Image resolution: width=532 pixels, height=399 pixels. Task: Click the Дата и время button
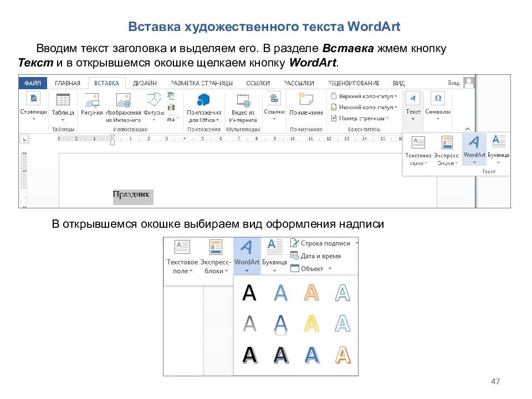(315, 256)
